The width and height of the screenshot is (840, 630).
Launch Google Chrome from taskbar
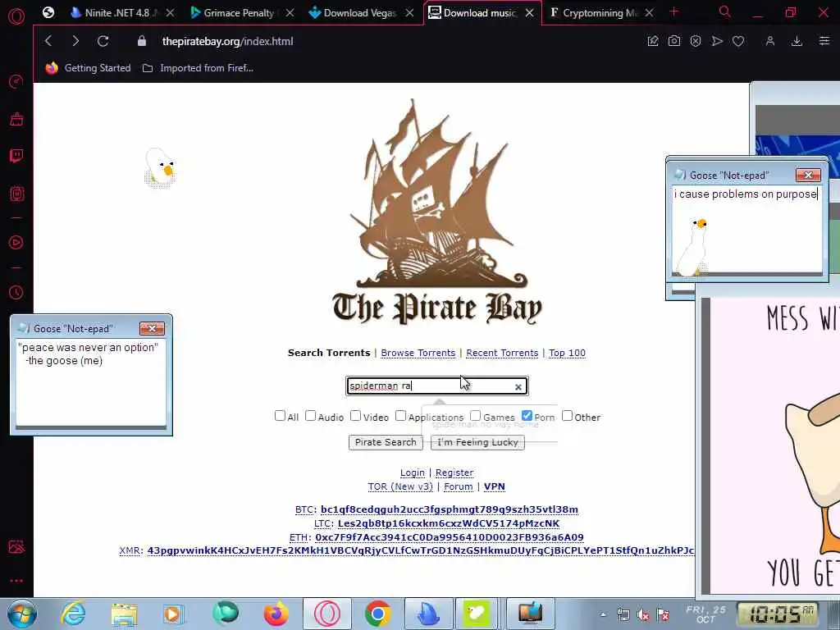[377, 614]
